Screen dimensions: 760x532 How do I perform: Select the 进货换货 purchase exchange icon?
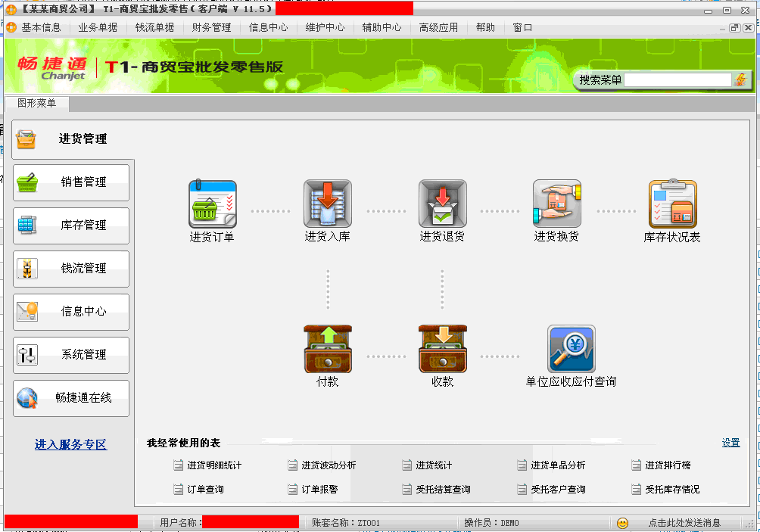click(556, 204)
